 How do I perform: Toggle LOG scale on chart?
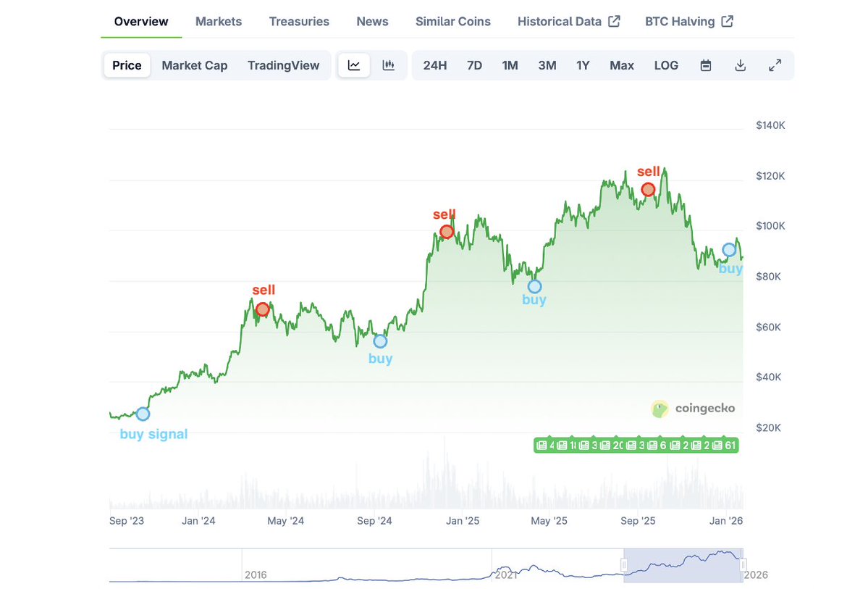666,65
